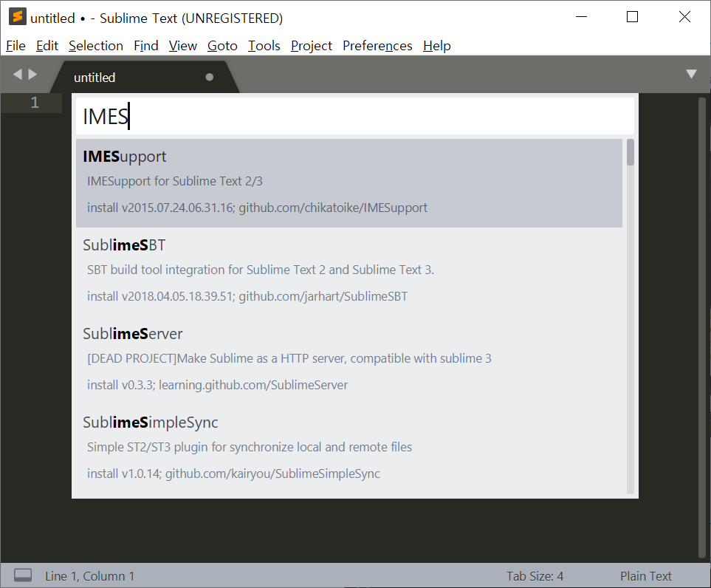Install the IMESupport package entry

pyautogui.click(x=349, y=183)
